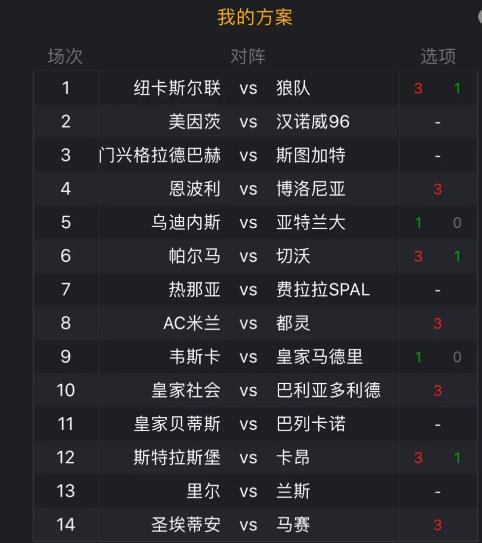This screenshot has width=482, height=543.
Task: Select option 3 for 圣埃蒂安 vs 马赛
Action: pyautogui.click(x=438, y=525)
